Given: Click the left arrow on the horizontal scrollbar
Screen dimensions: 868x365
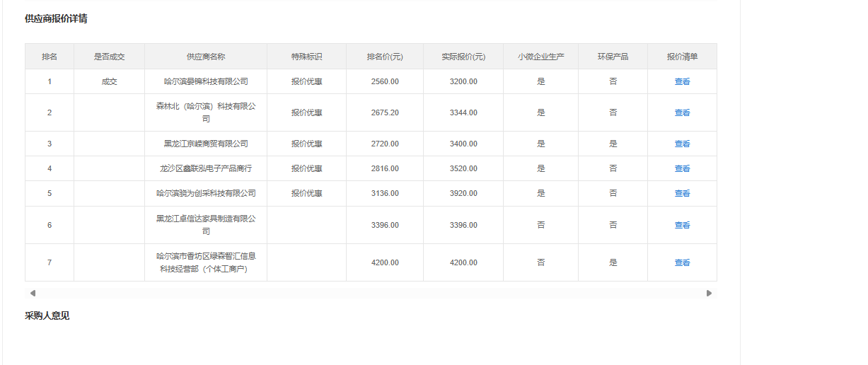Looking at the screenshot, I should 33,293.
